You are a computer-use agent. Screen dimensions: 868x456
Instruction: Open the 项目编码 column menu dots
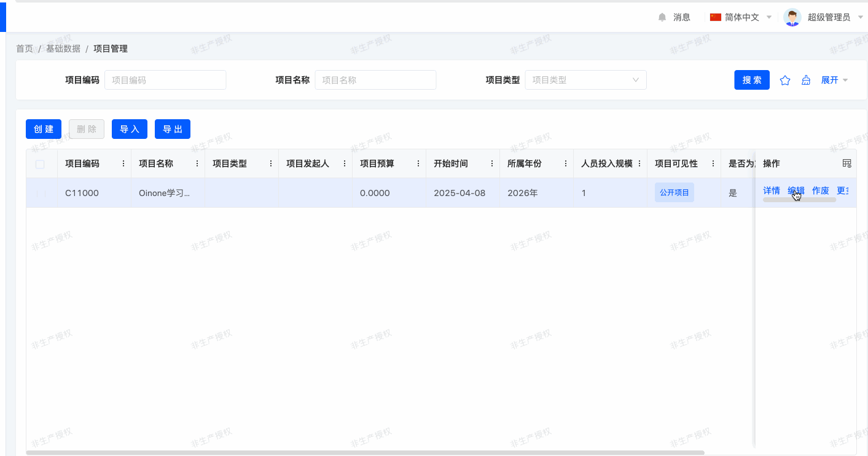point(123,163)
